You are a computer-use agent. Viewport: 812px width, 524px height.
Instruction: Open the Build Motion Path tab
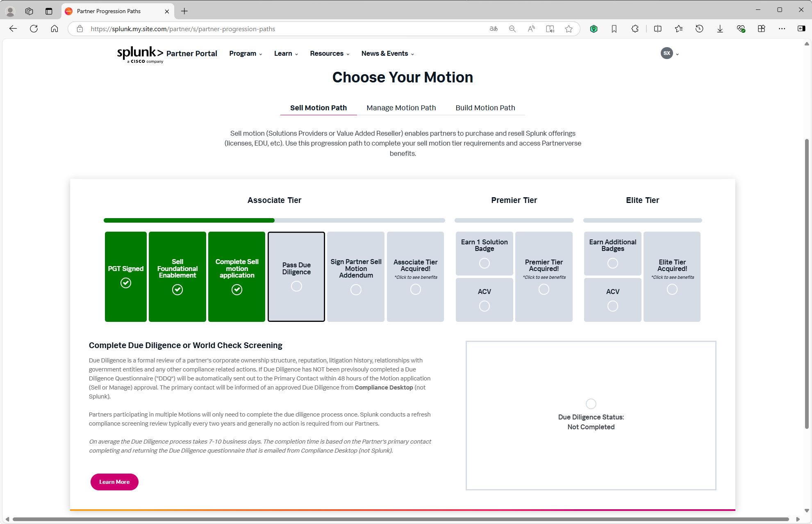click(x=485, y=107)
